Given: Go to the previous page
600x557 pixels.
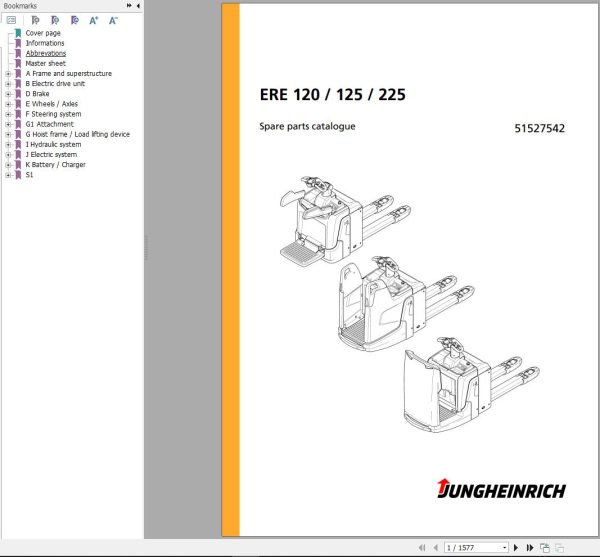Looking at the screenshot, I should [435, 548].
